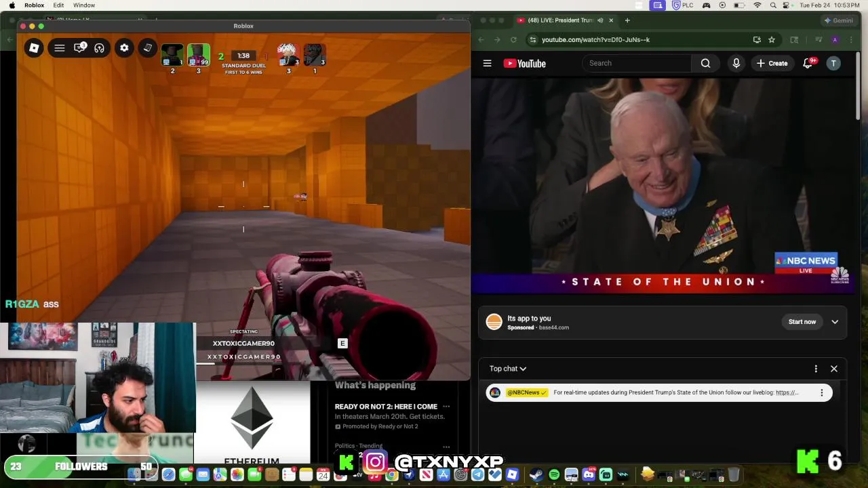Open the Calendar icon showing 24 in Dock
The image size is (868, 488).
[x=323, y=475]
